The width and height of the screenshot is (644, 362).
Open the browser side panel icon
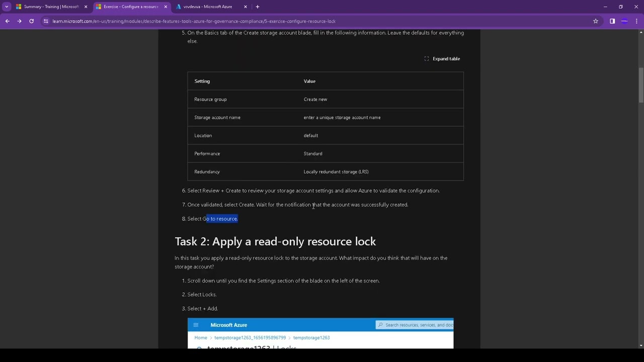[x=612, y=21]
